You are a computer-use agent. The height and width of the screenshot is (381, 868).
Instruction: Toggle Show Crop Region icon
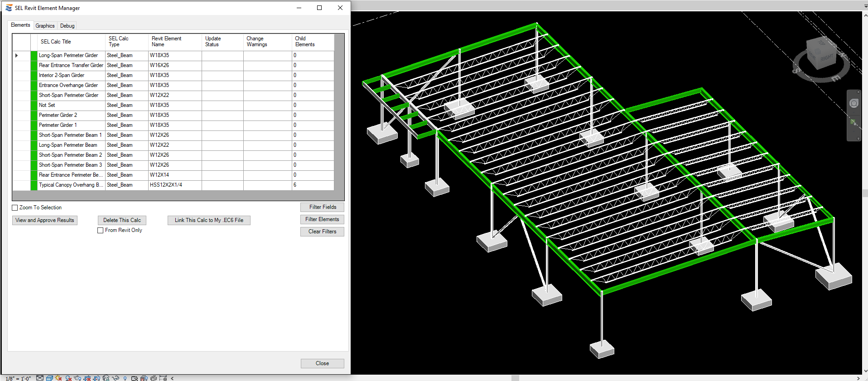coord(96,378)
